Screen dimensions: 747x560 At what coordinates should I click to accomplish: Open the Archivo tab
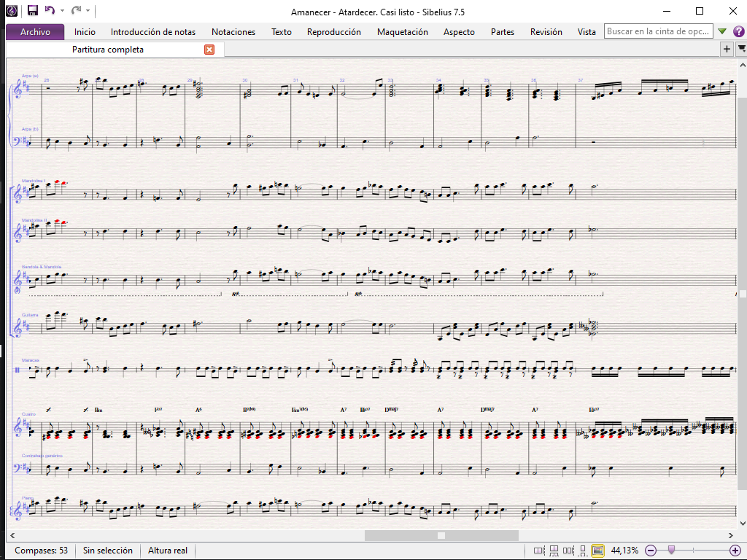pos(35,32)
